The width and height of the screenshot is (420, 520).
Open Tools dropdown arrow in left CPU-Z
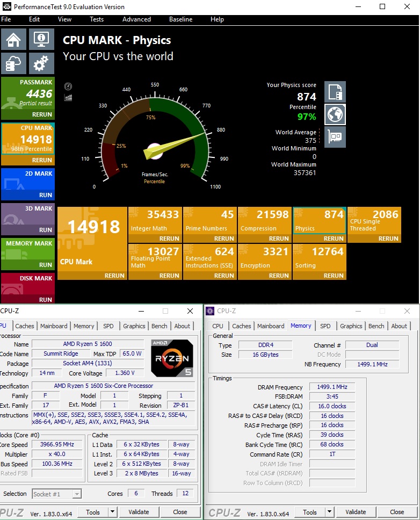(113, 512)
